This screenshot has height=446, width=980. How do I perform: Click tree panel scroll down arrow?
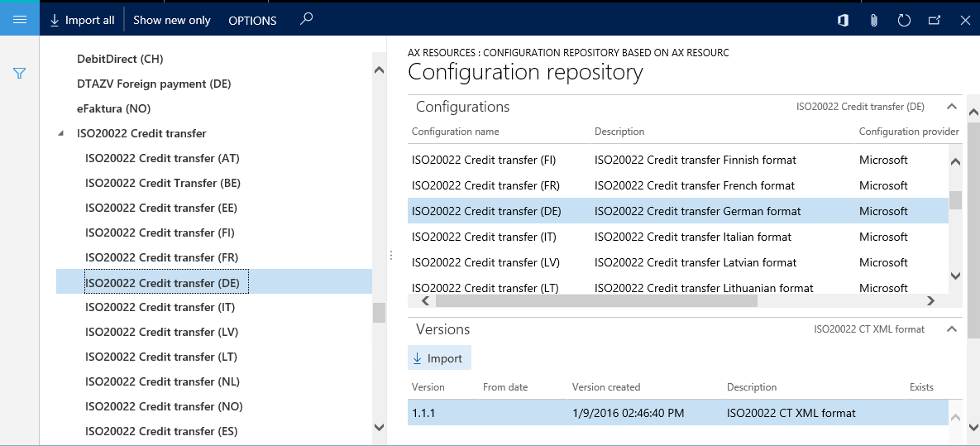pyautogui.click(x=379, y=427)
